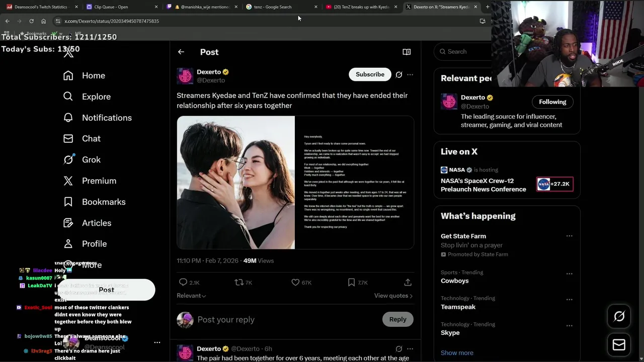The image size is (644, 362).
Task: Open the couple photo in the post
Action: click(235, 183)
